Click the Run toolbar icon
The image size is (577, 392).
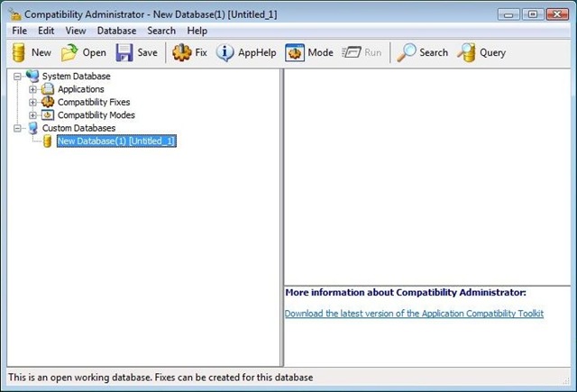pyautogui.click(x=352, y=52)
